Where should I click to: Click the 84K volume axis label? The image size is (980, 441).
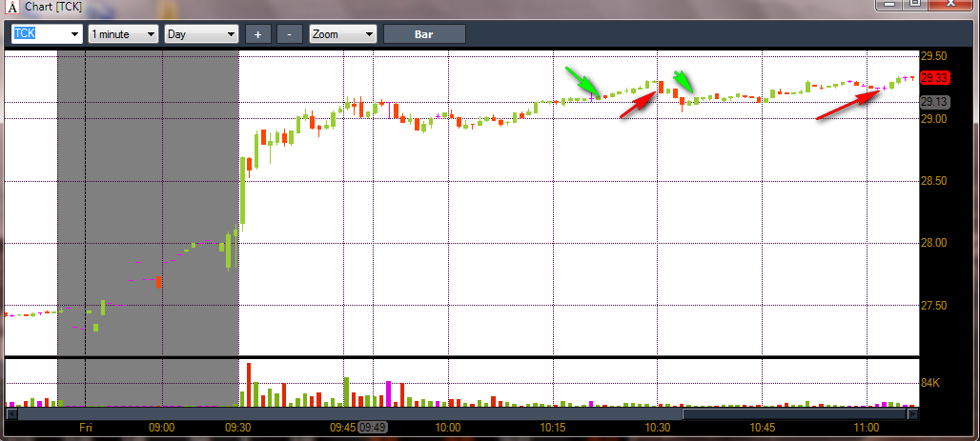[931, 383]
